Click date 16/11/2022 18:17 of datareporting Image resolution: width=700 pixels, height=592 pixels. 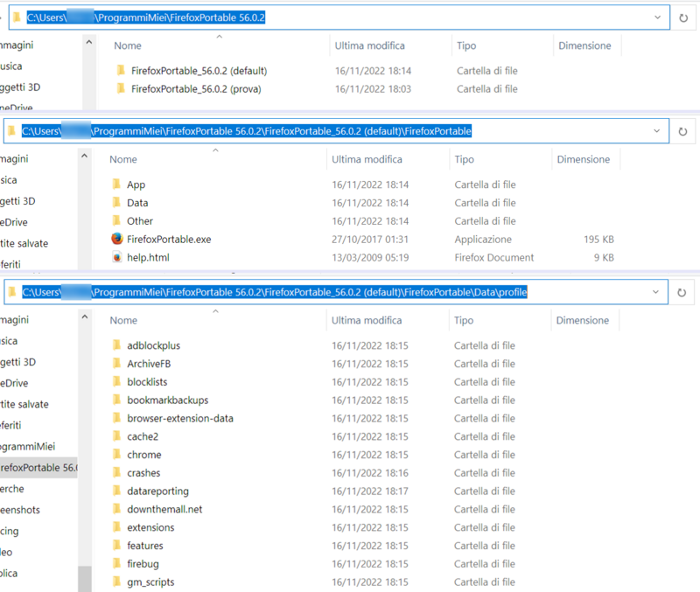click(x=369, y=491)
